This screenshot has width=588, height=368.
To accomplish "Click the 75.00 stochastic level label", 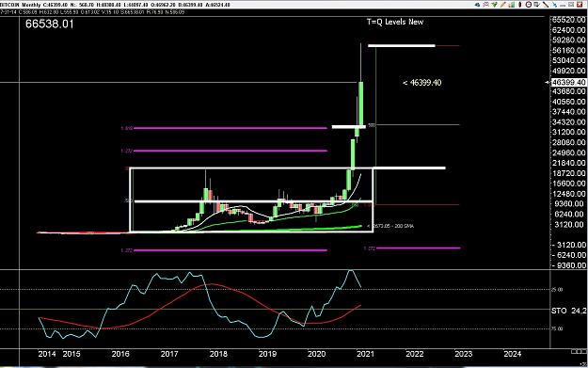I will 557,328.
